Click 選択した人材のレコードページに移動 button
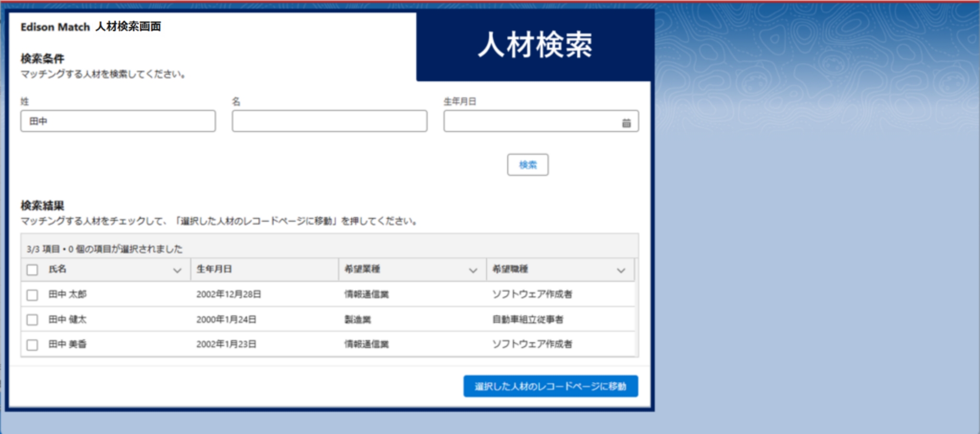The height and width of the screenshot is (434, 980). [x=550, y=386]
